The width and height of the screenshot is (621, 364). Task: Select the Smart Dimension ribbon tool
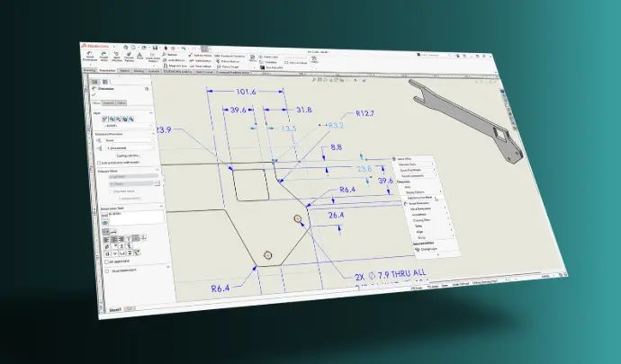coord(90,57)
